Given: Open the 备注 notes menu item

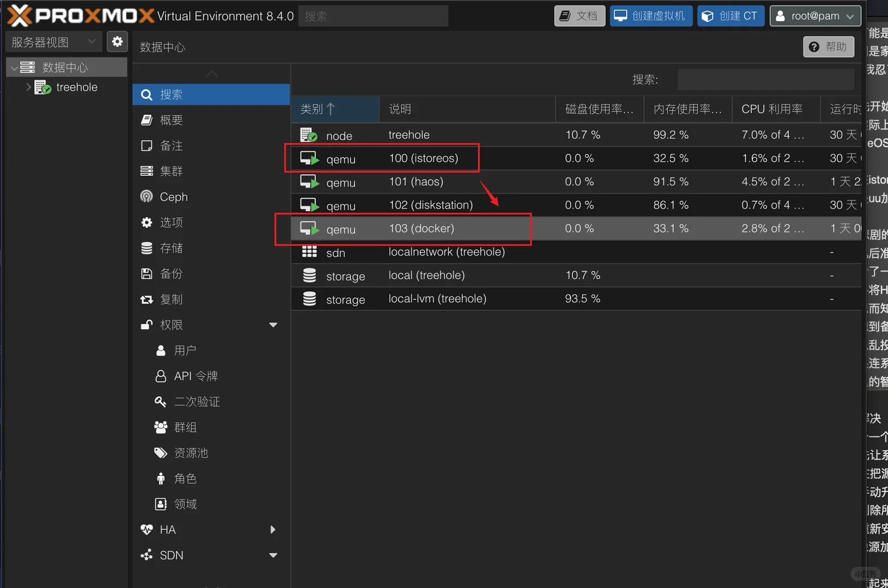Looking at the screenshot, I should (x=211, y=145).
